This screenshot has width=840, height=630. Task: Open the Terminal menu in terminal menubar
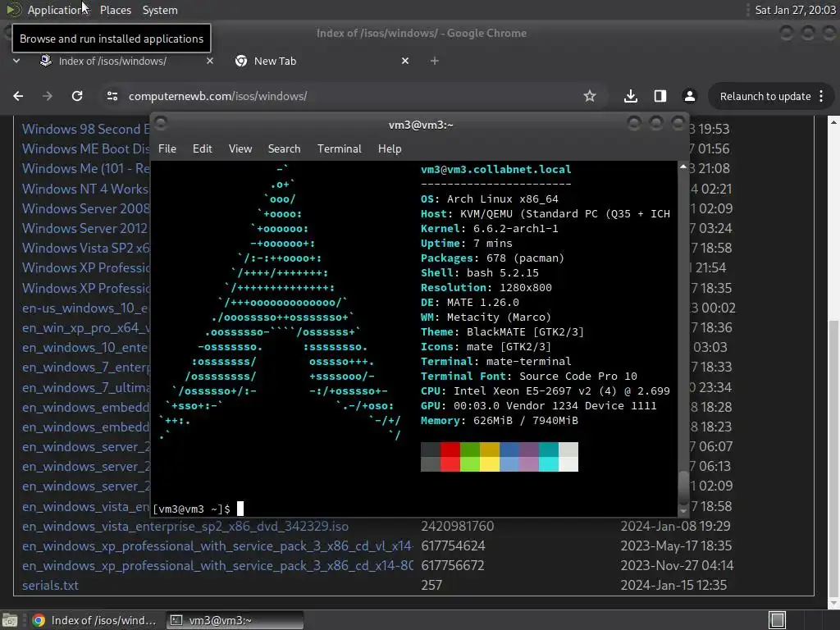pyautogui.click(x=339, y=149)
